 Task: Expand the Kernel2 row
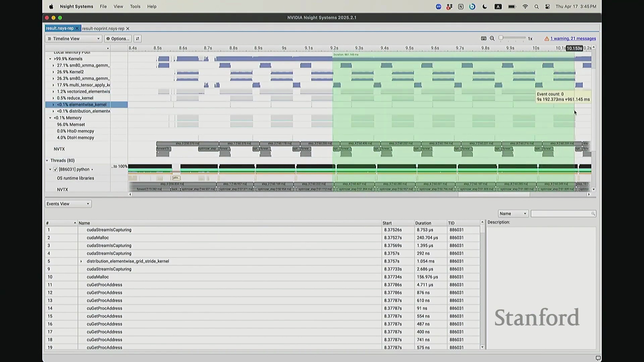53,72
